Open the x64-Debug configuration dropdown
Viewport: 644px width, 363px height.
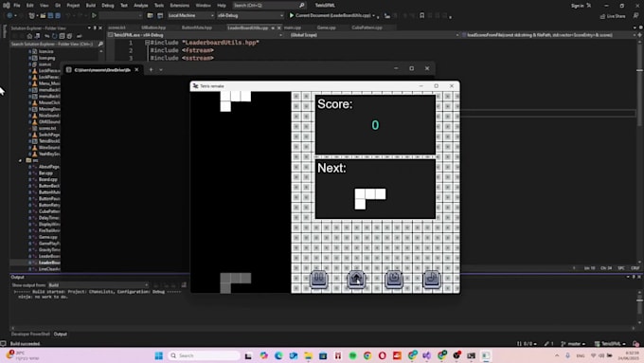click(x=250, y=15)
